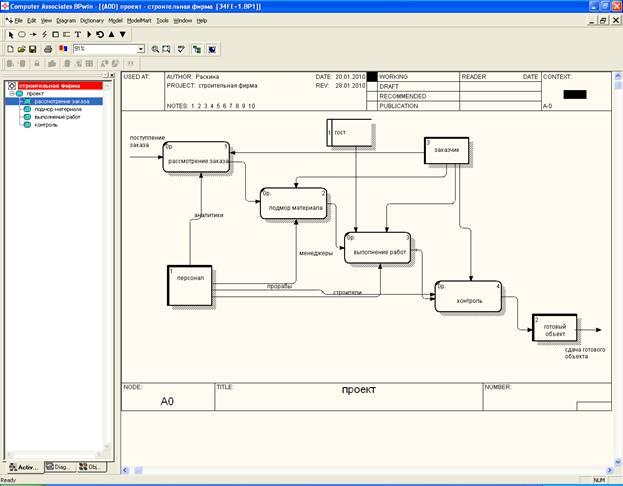Select the arrow drawing tool
This screenshot has height=486, width=623.
coord(33,34)
